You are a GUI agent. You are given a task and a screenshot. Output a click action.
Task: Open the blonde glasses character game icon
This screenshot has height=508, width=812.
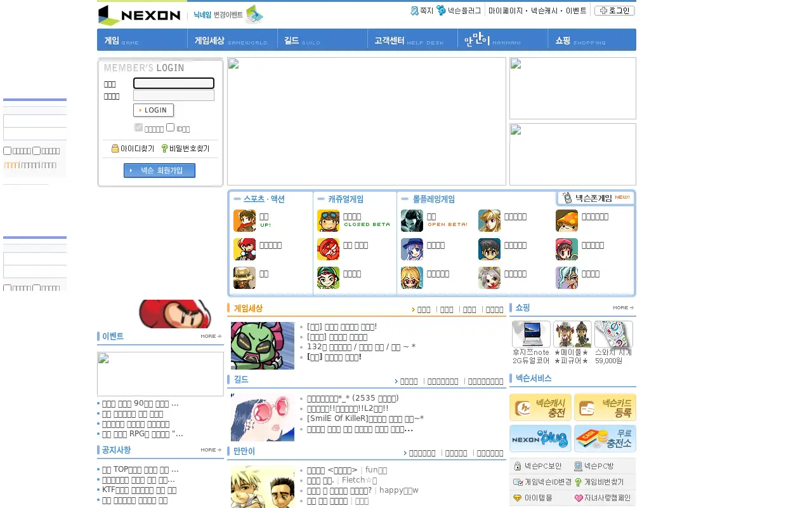tap(412, 277)
